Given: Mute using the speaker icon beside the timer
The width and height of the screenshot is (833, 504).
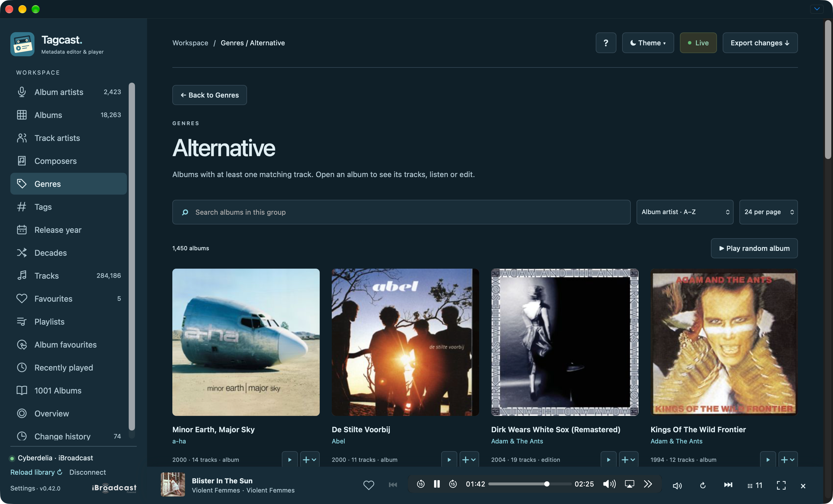Looking at the screenshot, I should tap(609, 484).
